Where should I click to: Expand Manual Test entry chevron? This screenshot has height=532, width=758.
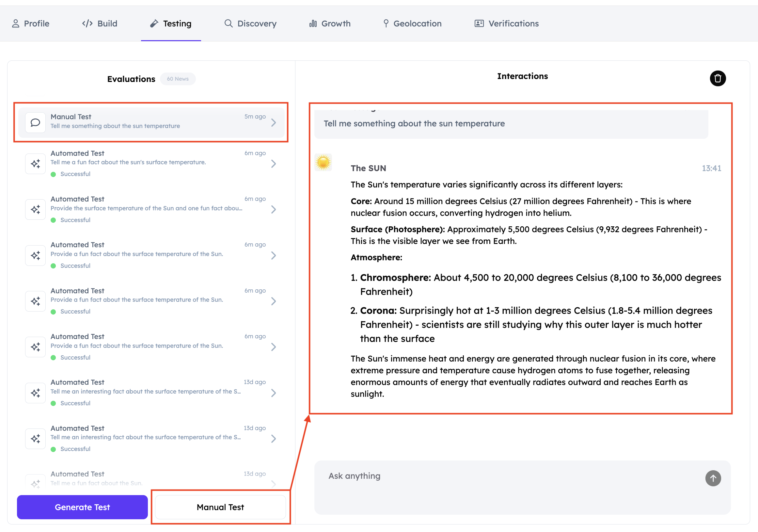pyautogui.click(x=273, y=123)
